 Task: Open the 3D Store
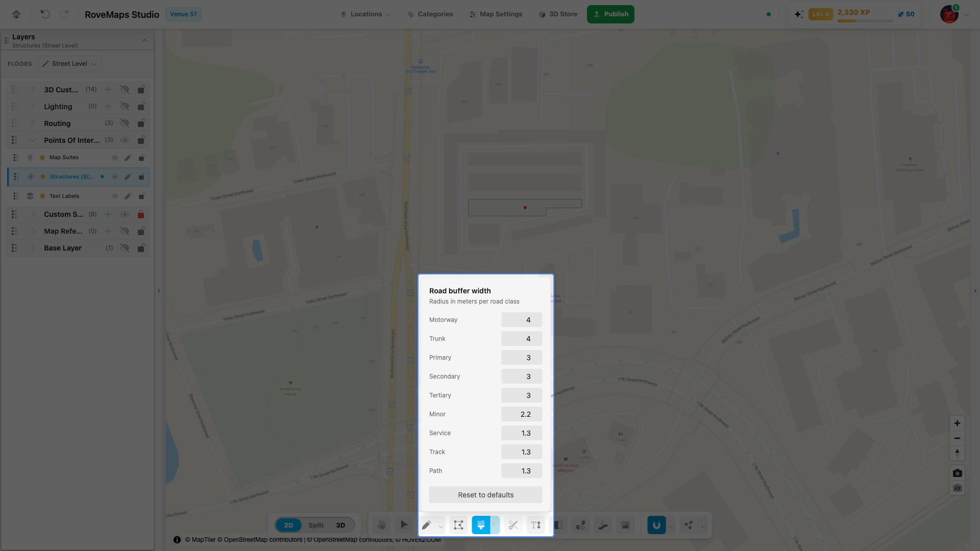(558, 14)
